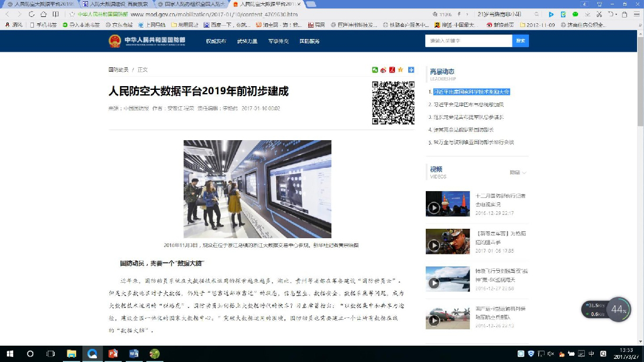Click the blue plus more-share icon

(x=411, y=70)
